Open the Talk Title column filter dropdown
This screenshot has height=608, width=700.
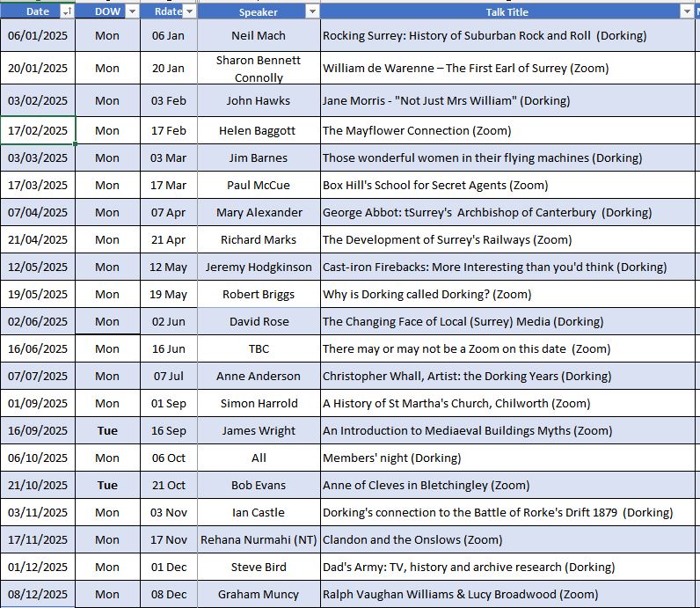[686, 11]
